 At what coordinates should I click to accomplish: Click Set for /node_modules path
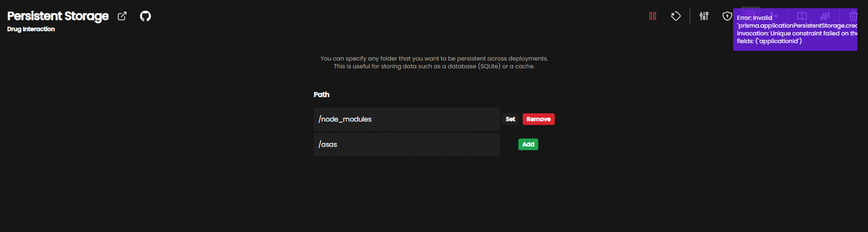point(510,119)
